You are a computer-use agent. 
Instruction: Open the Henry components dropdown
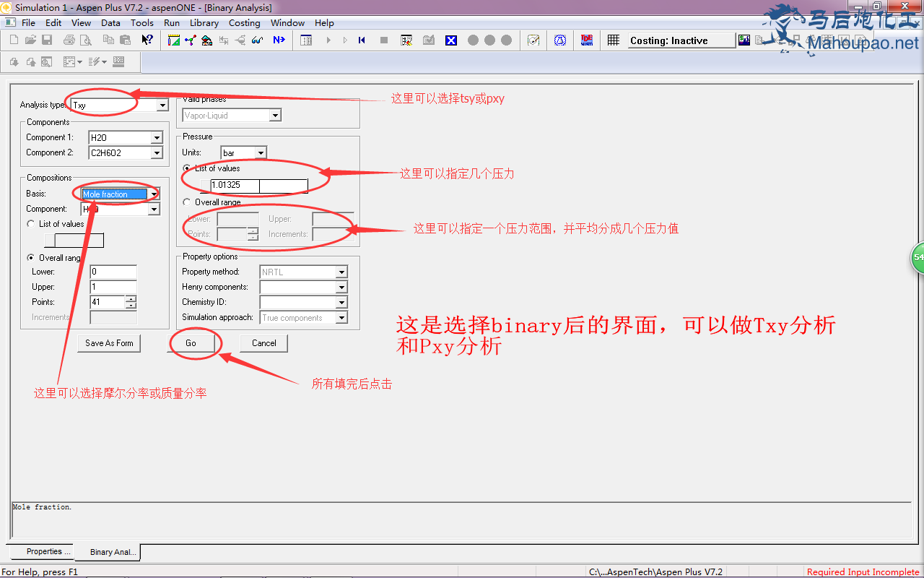(x=341, y=288)
